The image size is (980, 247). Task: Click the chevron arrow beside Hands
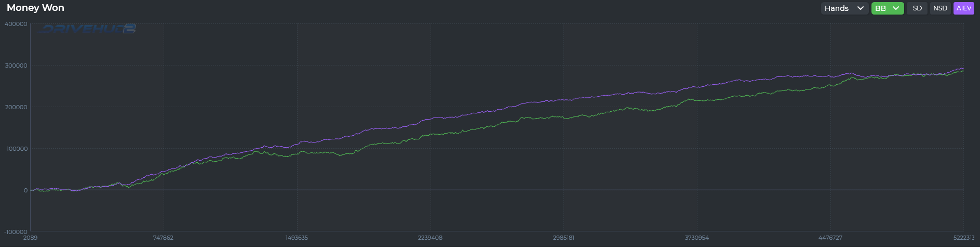click(x=861, y=8)
